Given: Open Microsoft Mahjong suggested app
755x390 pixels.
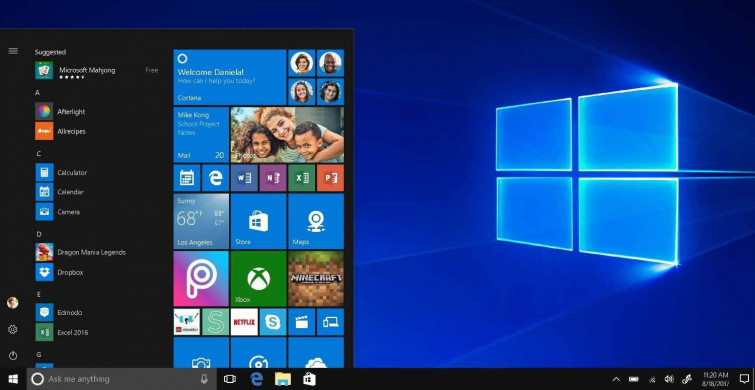Looking at the screenshot, I should (96, 71).
